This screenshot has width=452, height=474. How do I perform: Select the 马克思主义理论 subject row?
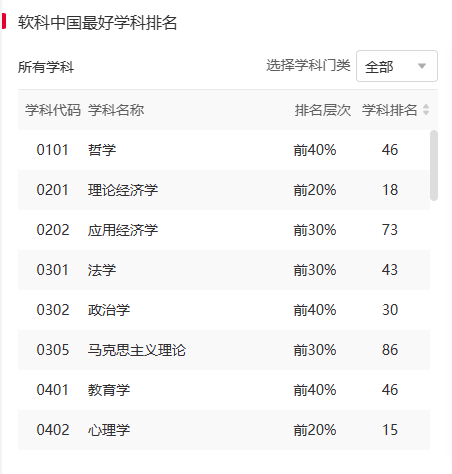[x=224, y=350]
